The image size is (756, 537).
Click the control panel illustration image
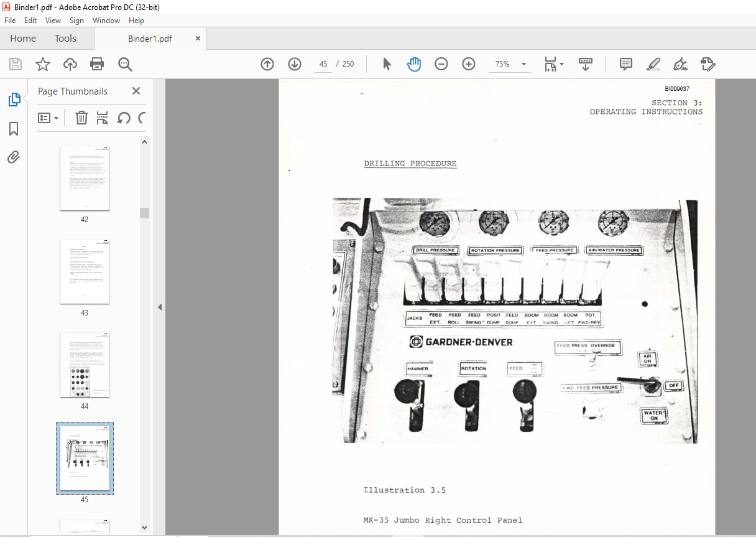click(x=515, y=320)
